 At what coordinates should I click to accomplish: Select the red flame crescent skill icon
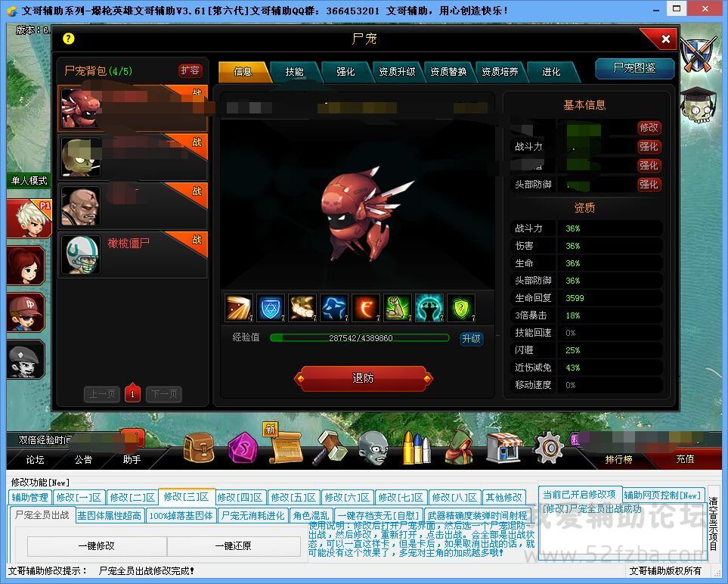point(366,308)
